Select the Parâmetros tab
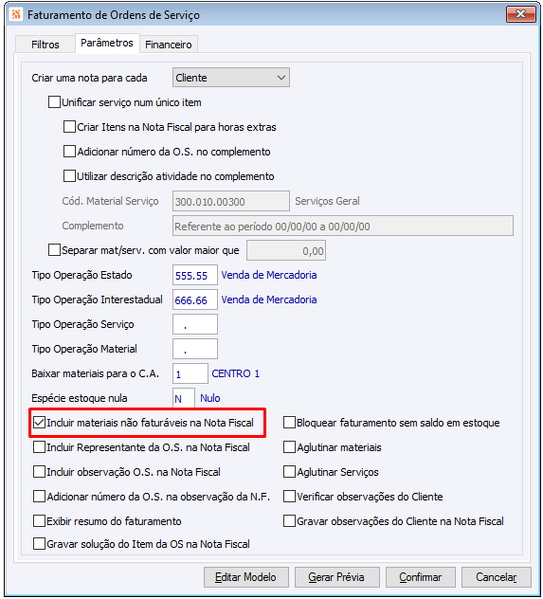 point(107,43)
